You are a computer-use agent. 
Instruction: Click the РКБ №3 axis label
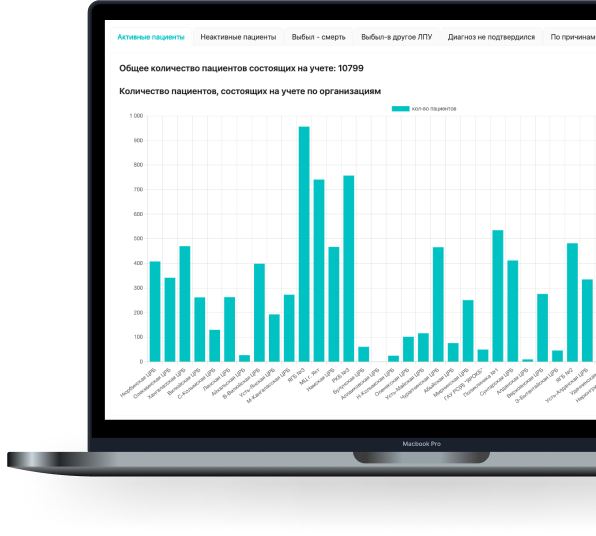coord(341,375)
